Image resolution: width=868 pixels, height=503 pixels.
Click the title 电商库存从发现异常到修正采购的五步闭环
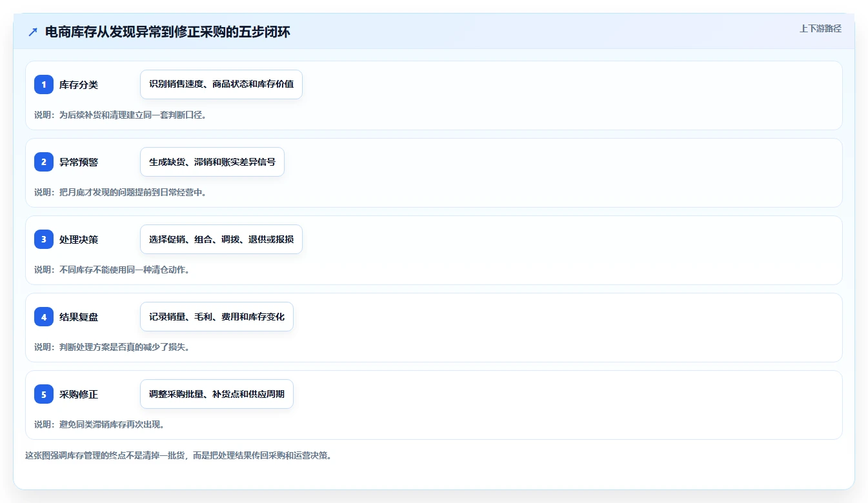pyautogui.click(x=168, y=32)
